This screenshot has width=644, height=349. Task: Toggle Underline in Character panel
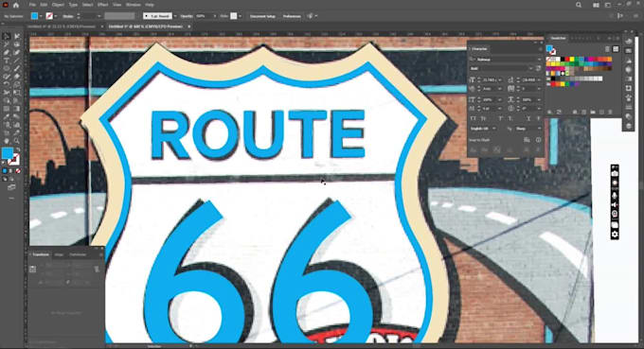pos(528,118)
